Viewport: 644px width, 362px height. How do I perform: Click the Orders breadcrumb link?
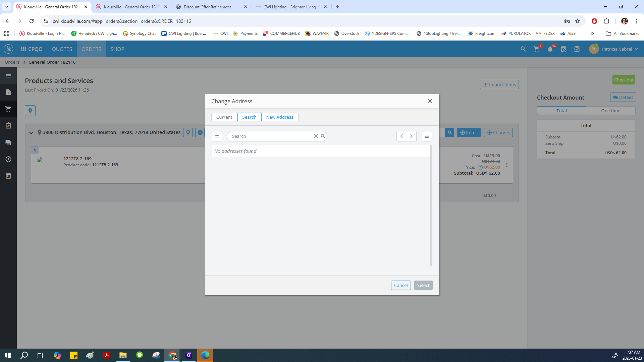pos(12,62)
